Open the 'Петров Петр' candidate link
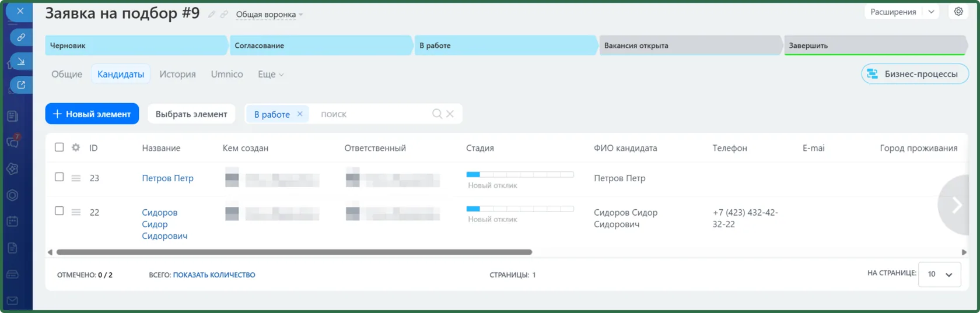 167,178
